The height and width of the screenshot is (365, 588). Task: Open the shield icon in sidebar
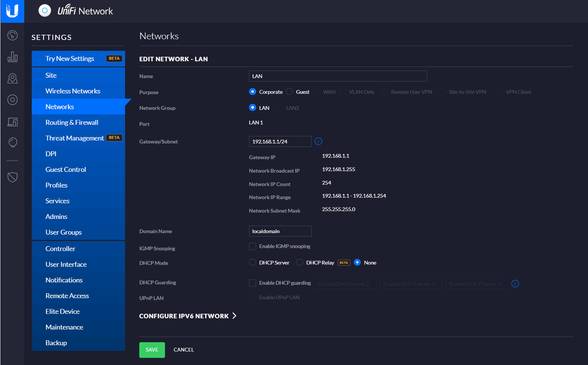[12, 177]
